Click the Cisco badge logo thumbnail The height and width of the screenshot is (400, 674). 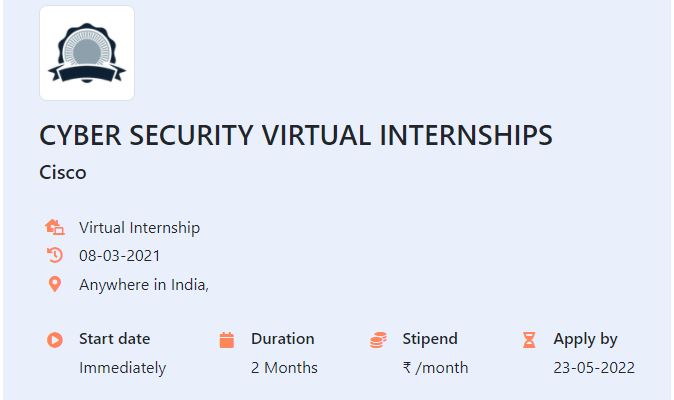click(x=87, y=53)
